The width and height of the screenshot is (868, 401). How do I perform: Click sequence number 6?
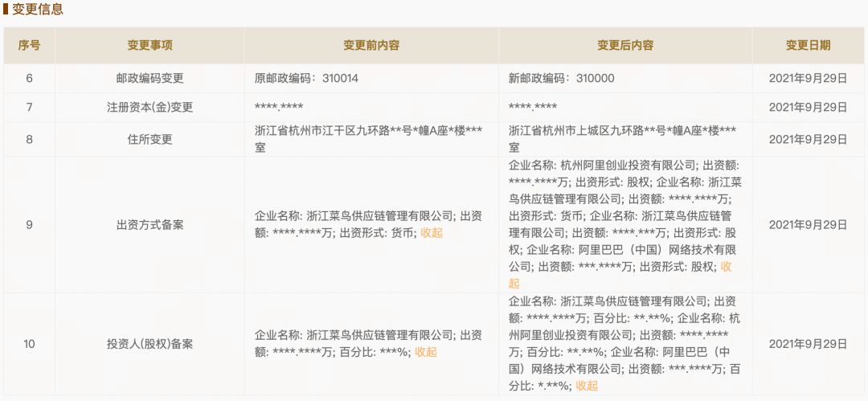point(30,79)
